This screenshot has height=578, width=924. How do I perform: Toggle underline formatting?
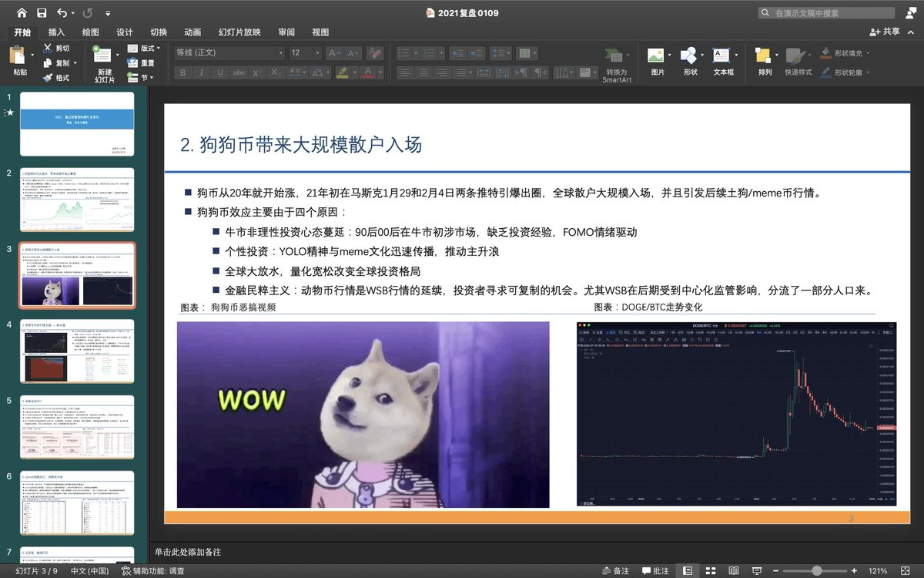point(219,72)
